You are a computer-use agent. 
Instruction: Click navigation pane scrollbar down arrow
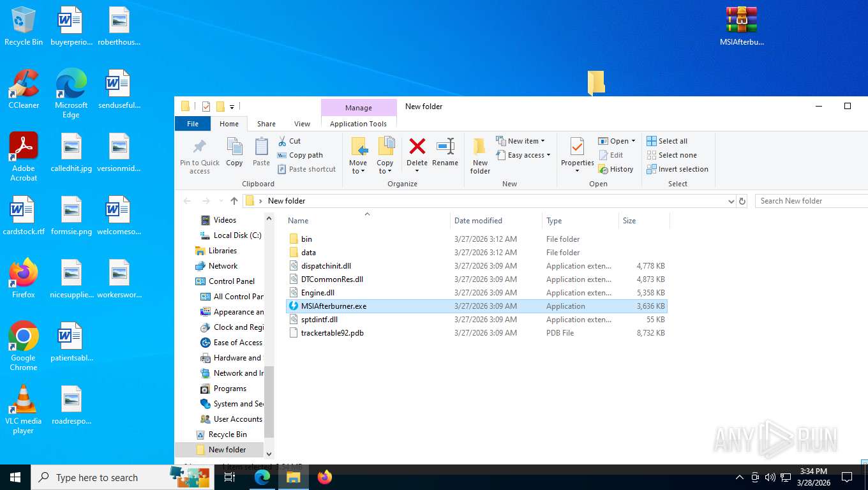point(269,454)
